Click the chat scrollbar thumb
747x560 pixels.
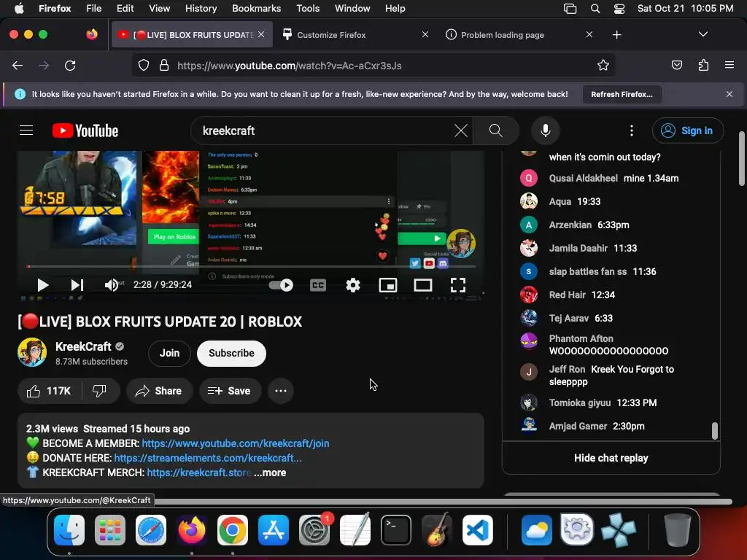[715, 430]
